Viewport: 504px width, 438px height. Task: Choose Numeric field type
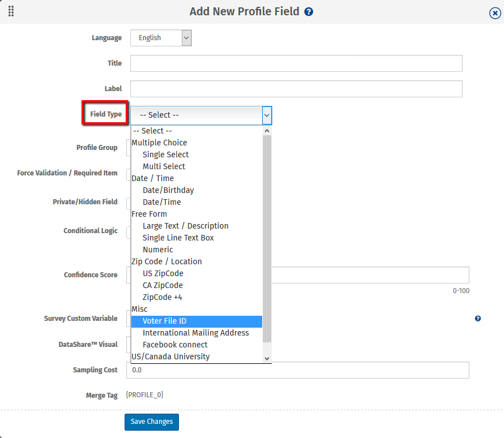click(x=157, y=250)
